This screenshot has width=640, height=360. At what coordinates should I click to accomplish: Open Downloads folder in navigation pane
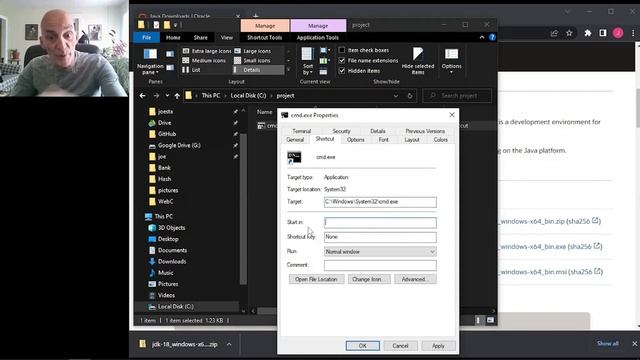click(171, 262)
